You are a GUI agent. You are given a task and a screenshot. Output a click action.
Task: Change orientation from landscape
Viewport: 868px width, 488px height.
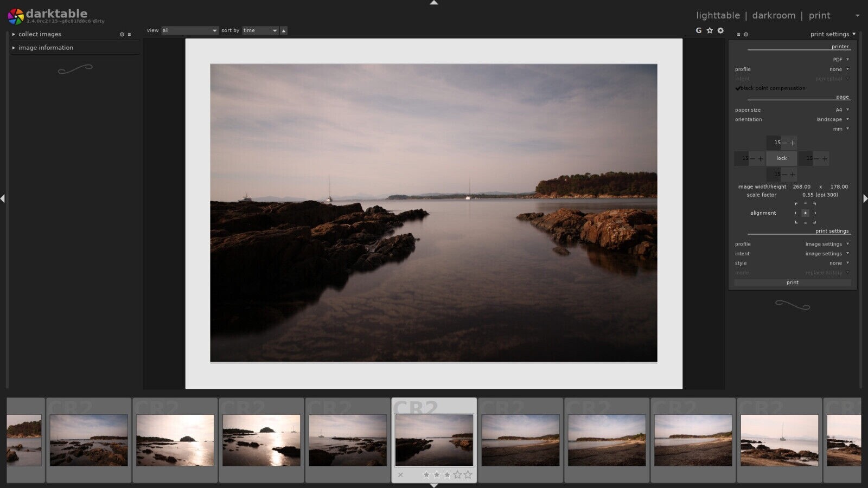828,119
